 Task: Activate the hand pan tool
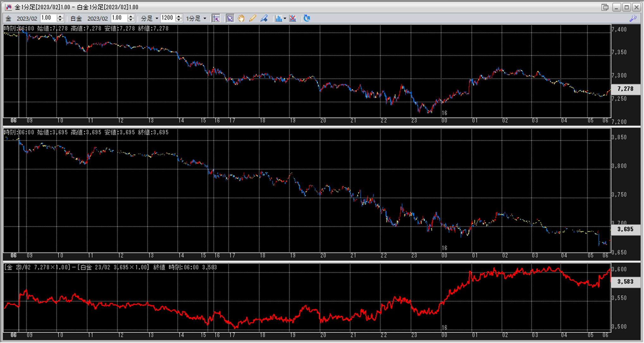[241, 18]
